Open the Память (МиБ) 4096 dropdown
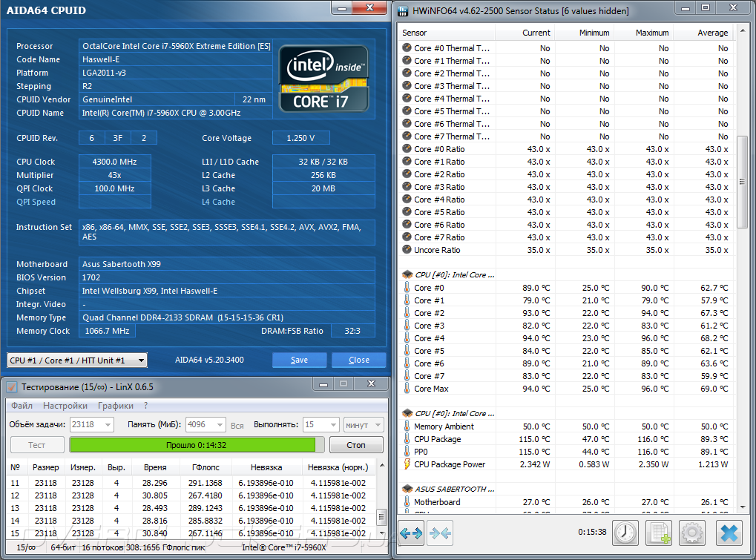This screenshot has width=756, height=560. (206, 424)
